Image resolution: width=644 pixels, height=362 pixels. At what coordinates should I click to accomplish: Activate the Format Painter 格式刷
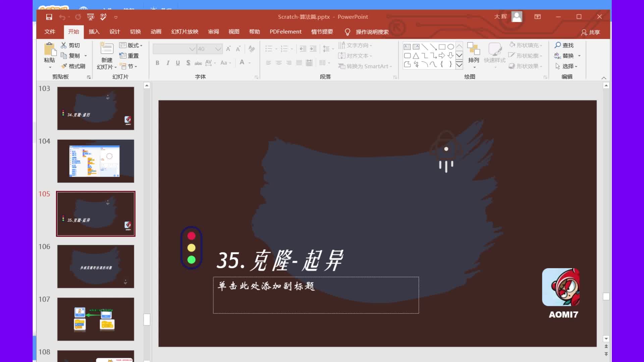[73, 66]
